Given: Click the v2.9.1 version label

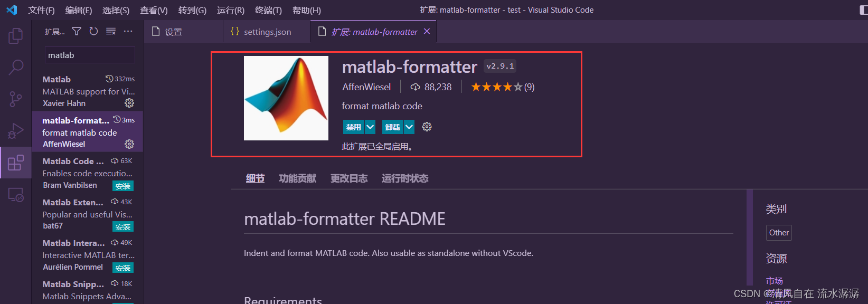Looking at the screenshot, I should pyautogui.click(x=500, y=66).
